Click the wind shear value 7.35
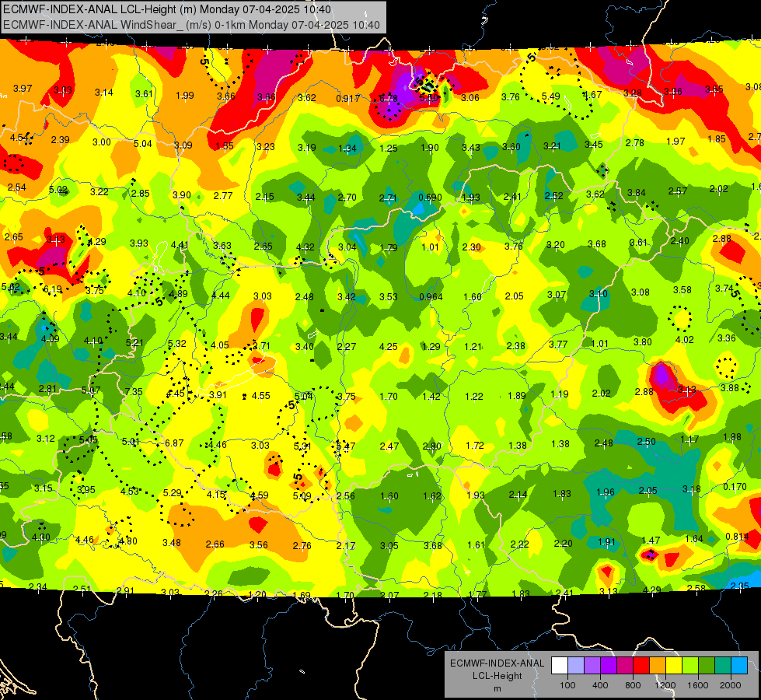This screenshot has width=761, height=700. [134, 391]
